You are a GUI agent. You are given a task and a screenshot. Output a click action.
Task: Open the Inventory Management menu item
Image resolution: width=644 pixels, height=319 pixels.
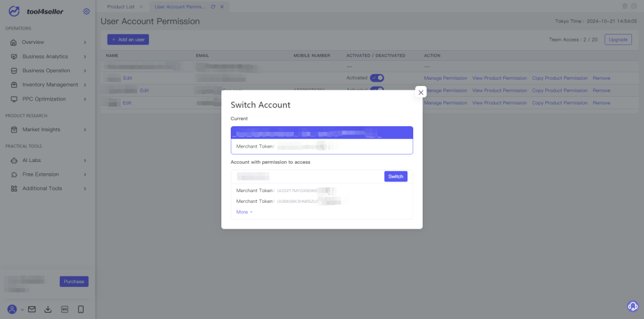click(x=50, y=85)
